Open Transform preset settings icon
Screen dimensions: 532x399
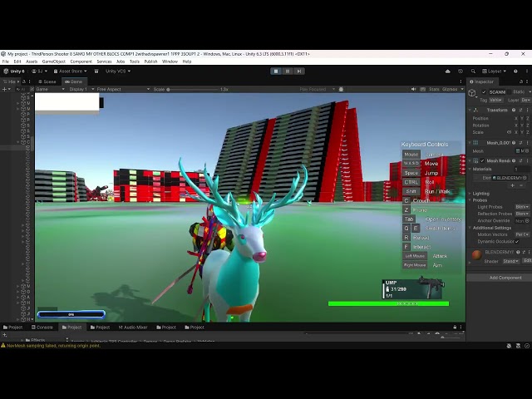click(521, 110)
